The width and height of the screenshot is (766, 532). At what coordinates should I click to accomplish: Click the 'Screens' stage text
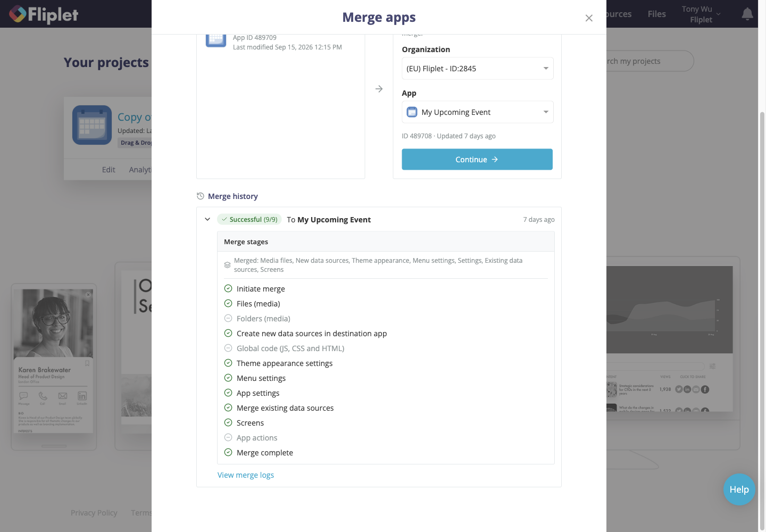[250, 423]
